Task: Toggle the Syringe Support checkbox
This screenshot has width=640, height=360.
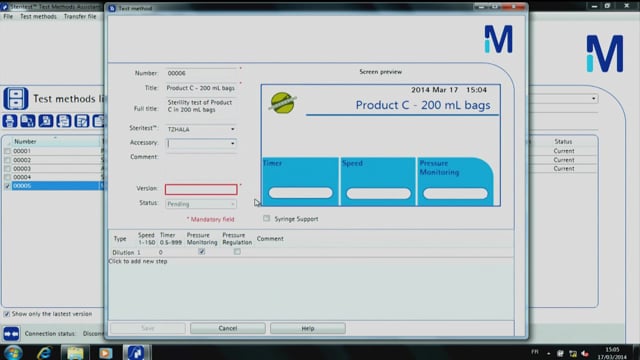Action: [267, 218]
